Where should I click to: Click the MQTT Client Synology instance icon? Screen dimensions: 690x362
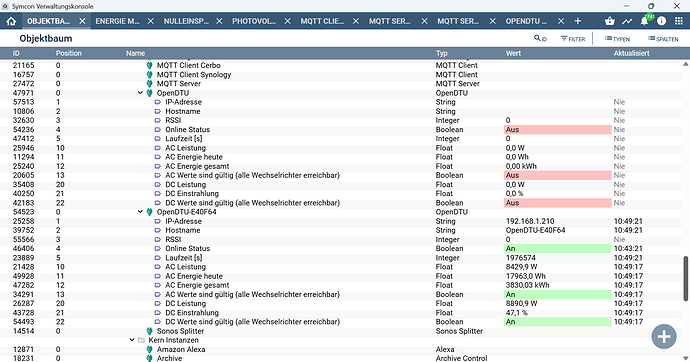(149, 74)
